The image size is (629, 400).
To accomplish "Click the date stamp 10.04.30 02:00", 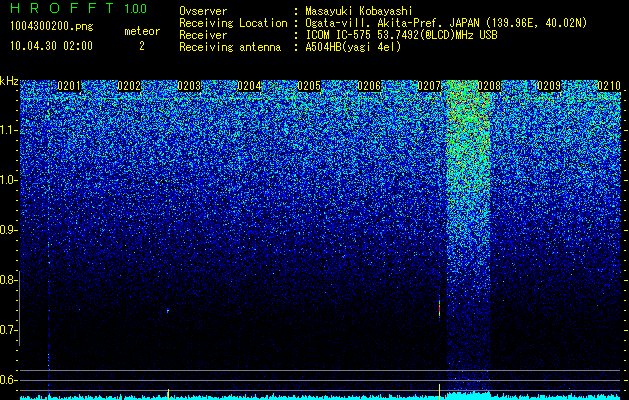I will pyautogui.click(x=51, y=46).
